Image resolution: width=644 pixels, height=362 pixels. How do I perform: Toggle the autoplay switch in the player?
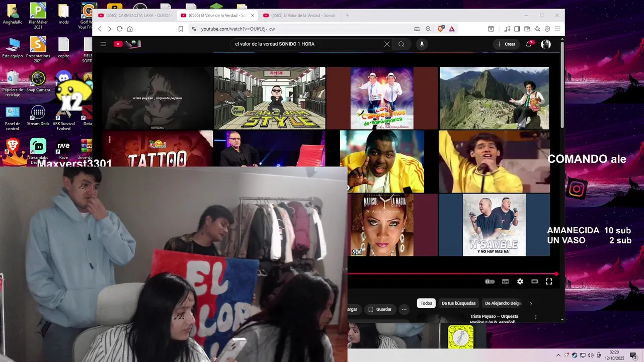pyautogui.click(x=490, y=282)
